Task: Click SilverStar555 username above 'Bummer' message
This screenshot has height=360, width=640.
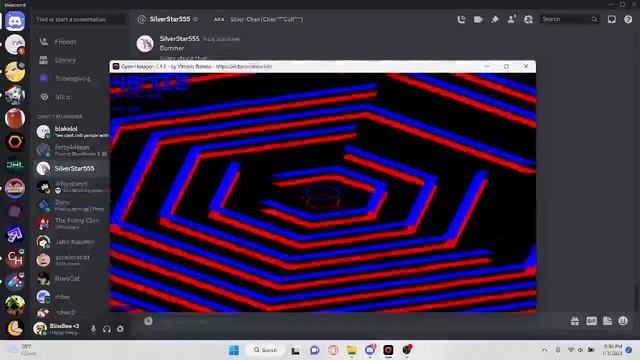Action: [179, 38]
